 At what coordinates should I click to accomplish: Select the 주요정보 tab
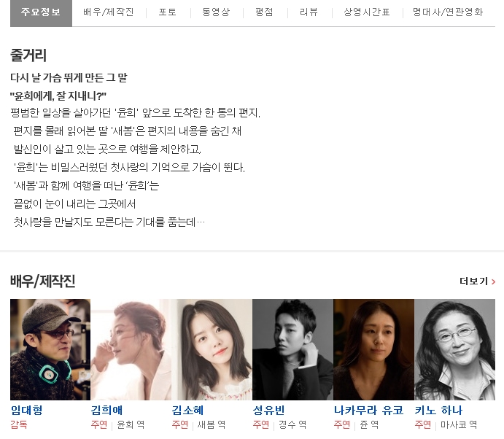pos(41,13)
